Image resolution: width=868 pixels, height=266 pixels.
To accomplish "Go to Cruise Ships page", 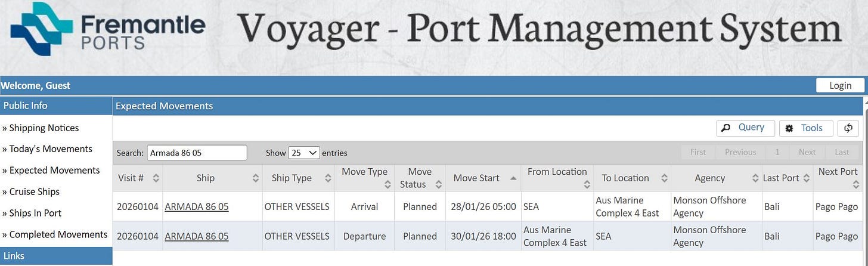I will click(31, 192).
